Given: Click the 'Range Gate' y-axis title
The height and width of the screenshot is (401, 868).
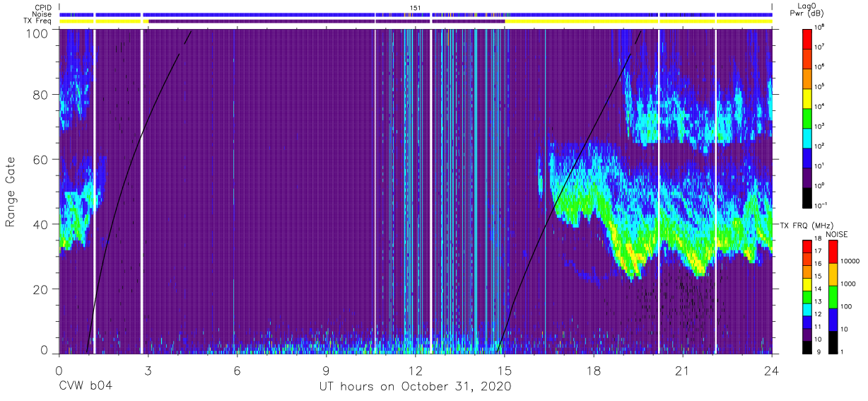Looking at the screenshot, I should click(x=11, y=192).
